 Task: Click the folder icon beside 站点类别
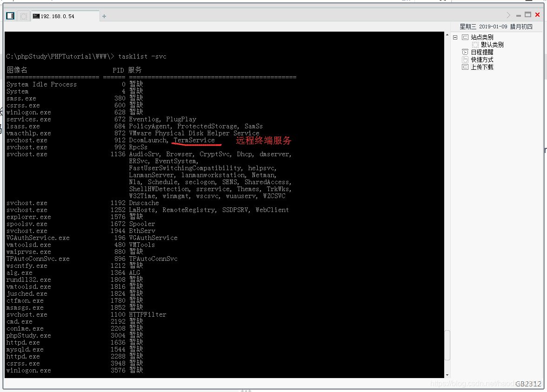465,37
